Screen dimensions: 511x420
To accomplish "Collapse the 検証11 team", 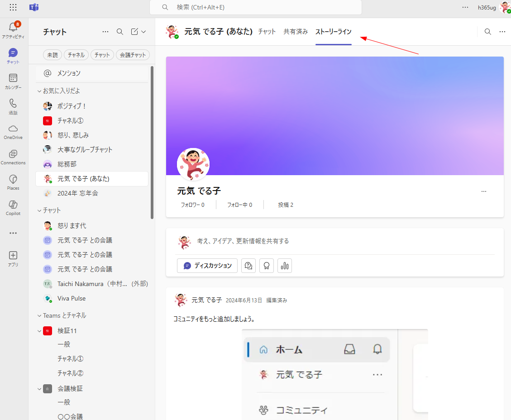I will 39,331.
